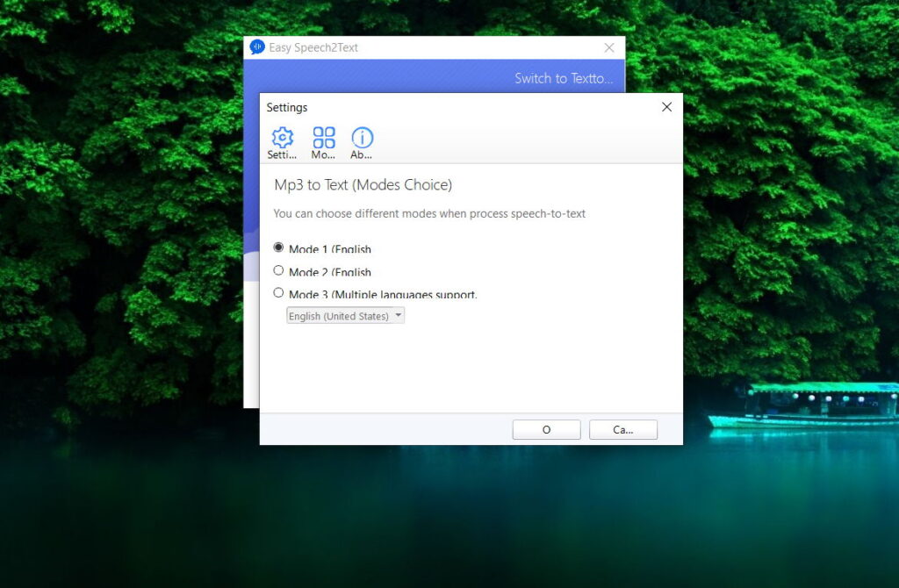The image size is (899, 588).
Task: Open the About info circle icon
Action: (x=362, y=138)
